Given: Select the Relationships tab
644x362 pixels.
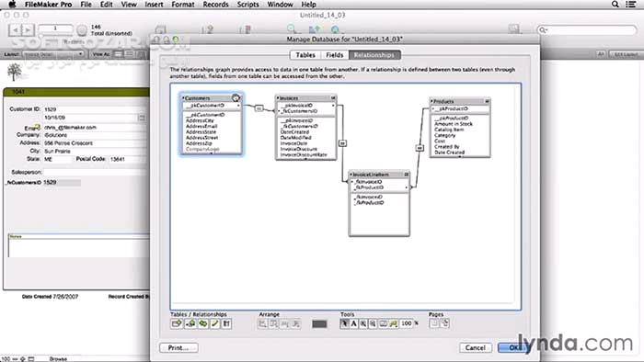Looking at the screenshot, I should coord(374,55).
